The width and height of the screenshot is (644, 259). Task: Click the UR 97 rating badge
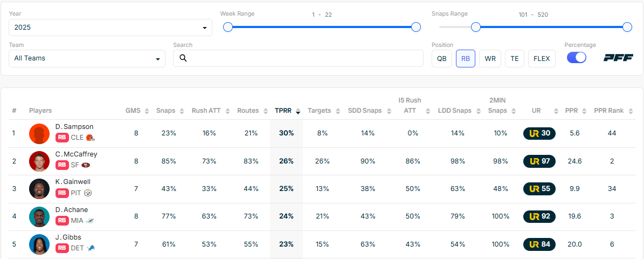point(539,161)
